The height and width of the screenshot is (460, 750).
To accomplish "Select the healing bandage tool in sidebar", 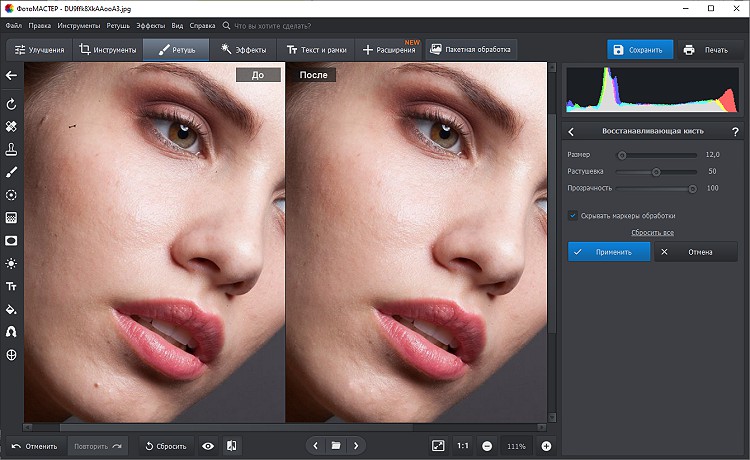I will tap(12, 127).
